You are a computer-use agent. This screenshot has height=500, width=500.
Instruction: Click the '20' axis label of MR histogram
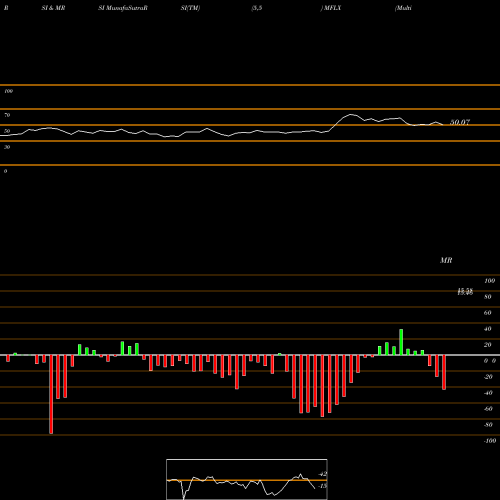488,345
